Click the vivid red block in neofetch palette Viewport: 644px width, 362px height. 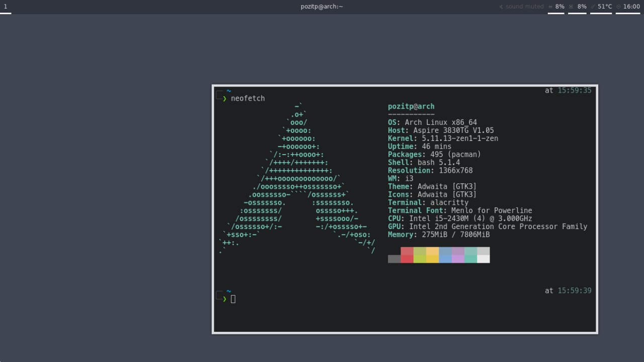(x=407, y=259)
